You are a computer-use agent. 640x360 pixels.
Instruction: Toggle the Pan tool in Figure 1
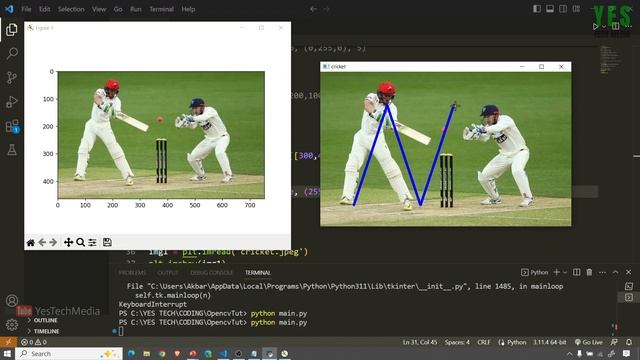coord(68,242)
